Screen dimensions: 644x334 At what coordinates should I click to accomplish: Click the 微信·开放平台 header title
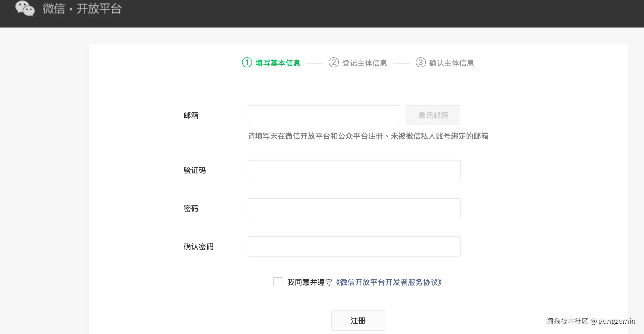82,9
